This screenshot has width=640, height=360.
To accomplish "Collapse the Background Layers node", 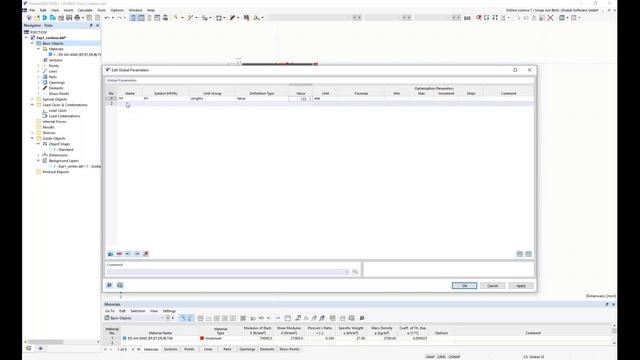I will [x=38, y=161].
